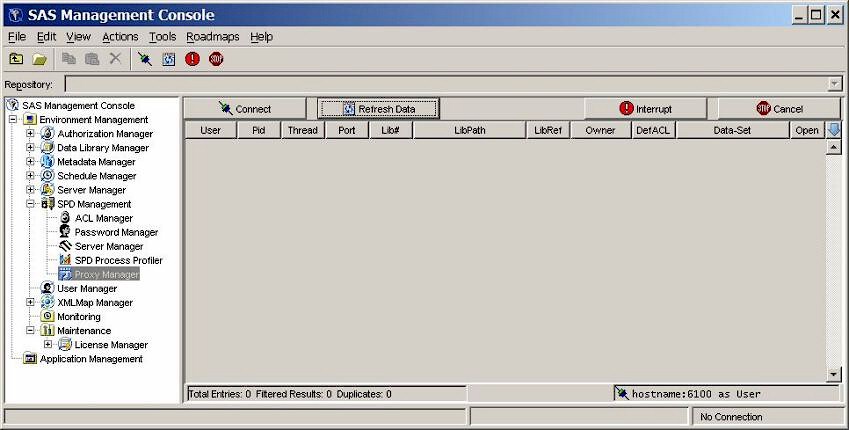Select Schedule Manager node

tap(96, 176)
